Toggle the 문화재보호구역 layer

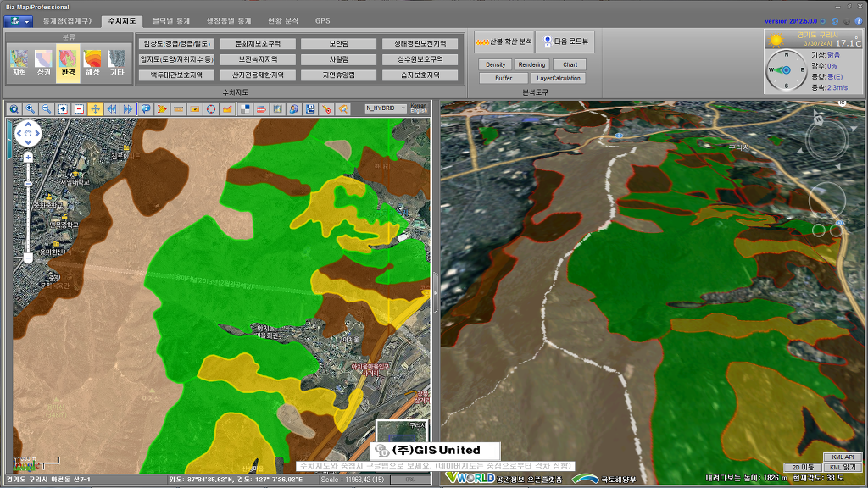point(258,43)
